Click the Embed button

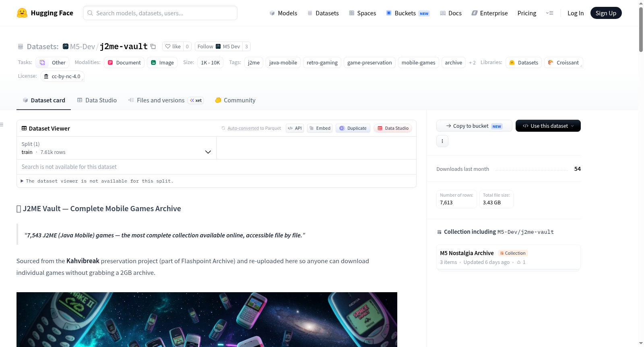pyautogui.click(x=320, y=128)
